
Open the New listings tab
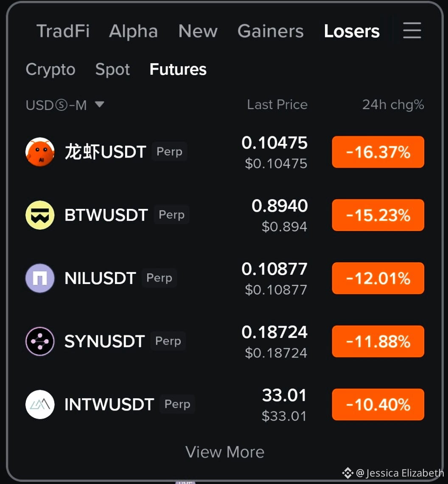click(x=198, y=31)
